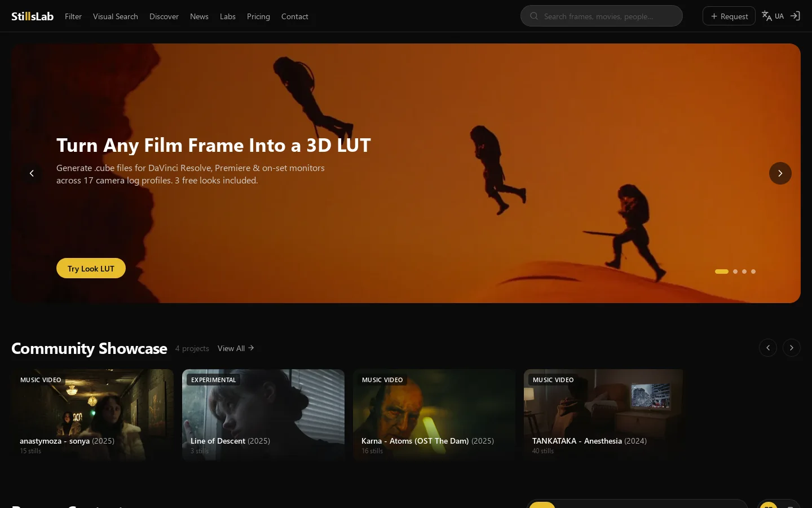812x508 pixels.
Task: View the Pricing page
Action: [x=258, y=16]
